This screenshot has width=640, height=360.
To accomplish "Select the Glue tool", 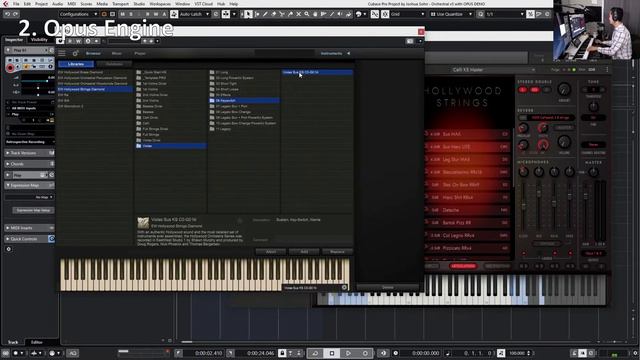I will tap(290, 14).
